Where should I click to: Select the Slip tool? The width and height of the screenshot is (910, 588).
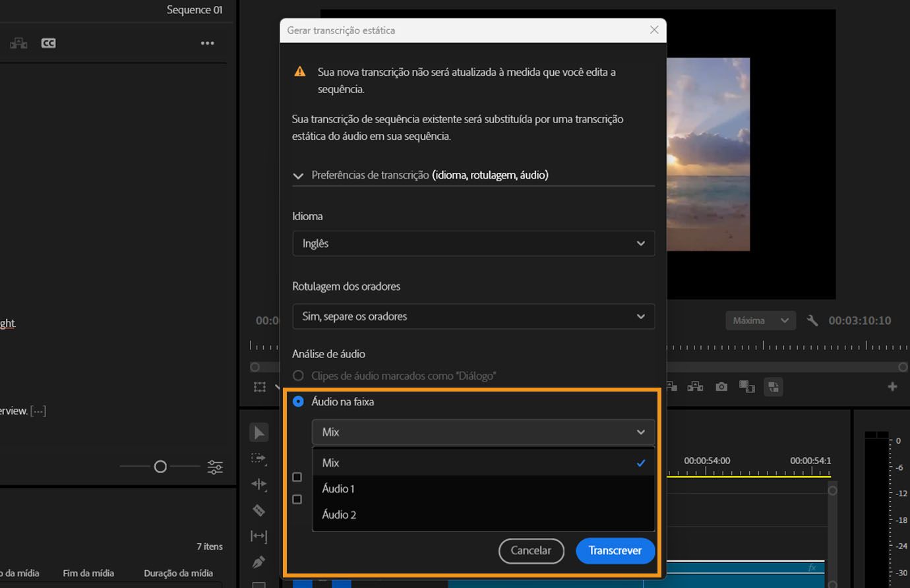tap(258, 536)
